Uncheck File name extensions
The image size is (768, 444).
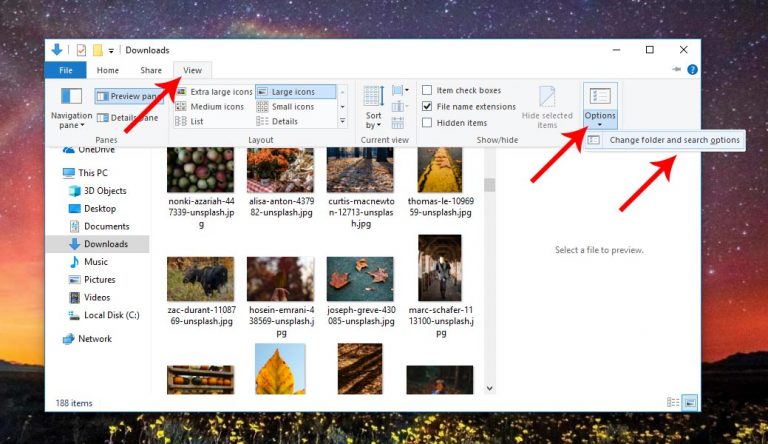tap(428, 106)
